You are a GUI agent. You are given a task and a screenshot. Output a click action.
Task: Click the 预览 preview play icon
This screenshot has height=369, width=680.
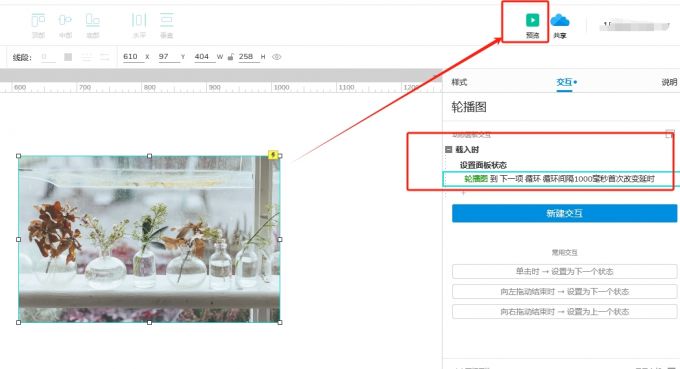[532, 20]
